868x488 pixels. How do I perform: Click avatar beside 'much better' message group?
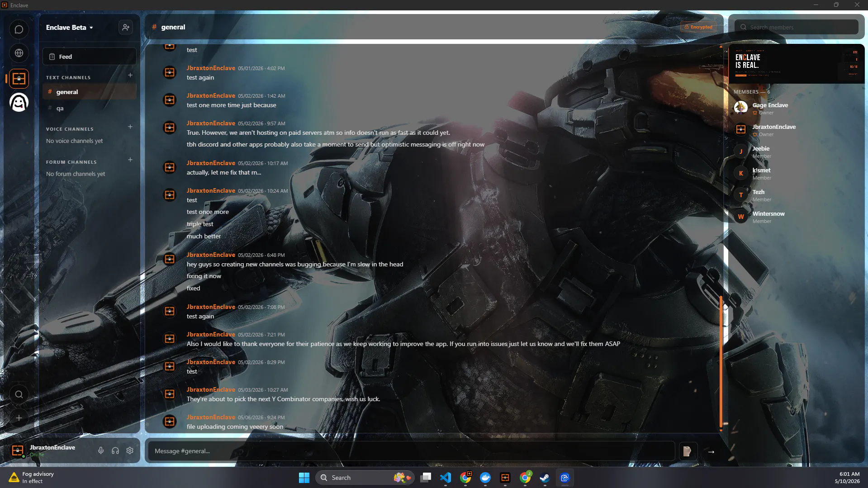tap(170, 195)
